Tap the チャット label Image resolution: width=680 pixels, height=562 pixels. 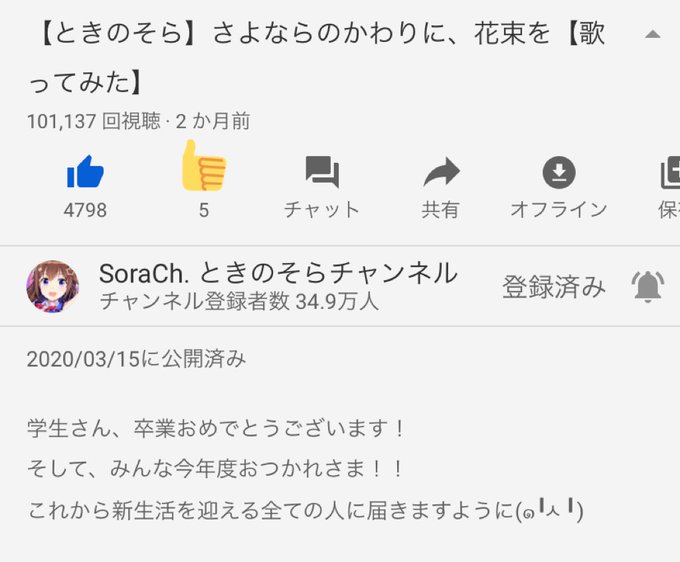322,210
